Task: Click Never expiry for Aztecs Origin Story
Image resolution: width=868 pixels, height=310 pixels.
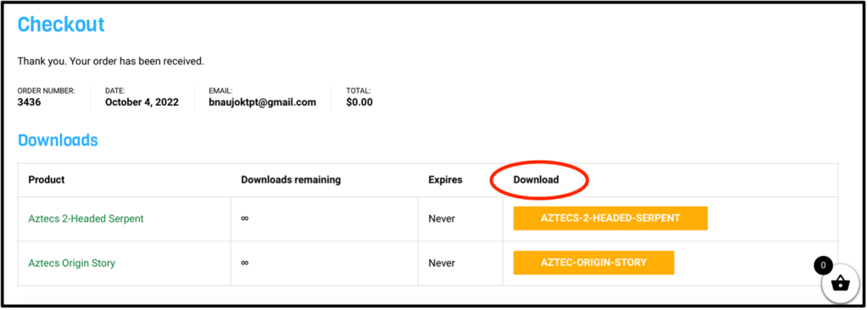Action: tap(442, 263)
